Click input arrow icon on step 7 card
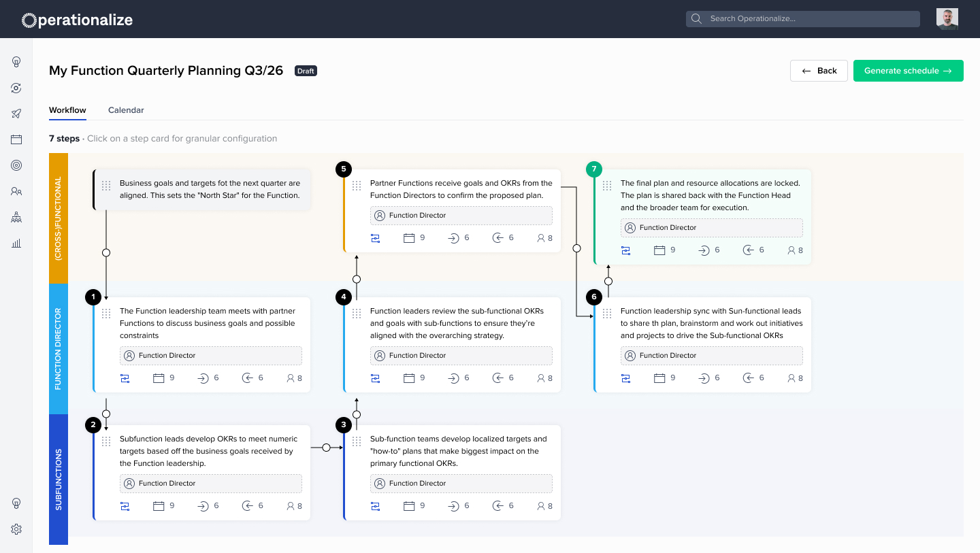 [704, 250]
